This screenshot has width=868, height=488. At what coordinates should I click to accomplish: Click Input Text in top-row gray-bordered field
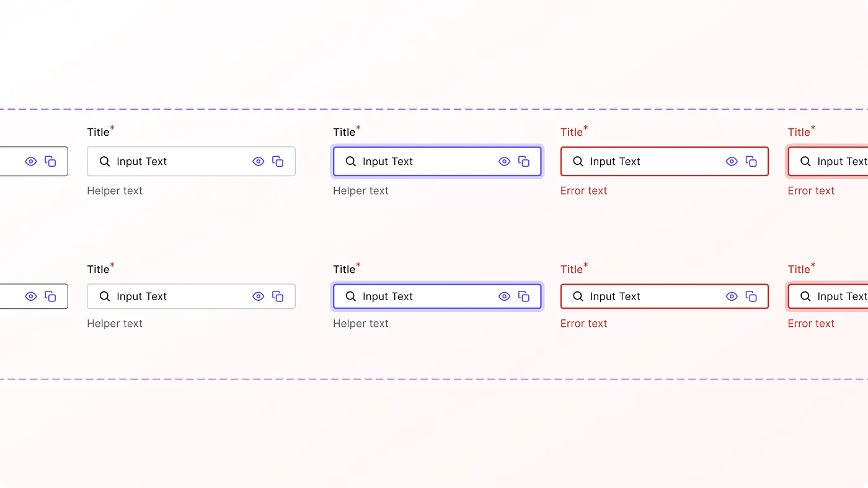click(x=142, y=161)
